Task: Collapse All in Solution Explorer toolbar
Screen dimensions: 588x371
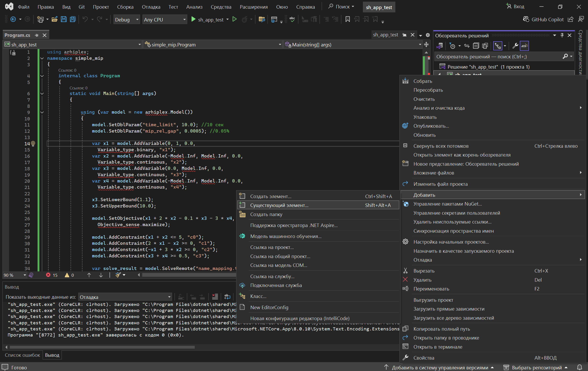Action: point(476,46)
